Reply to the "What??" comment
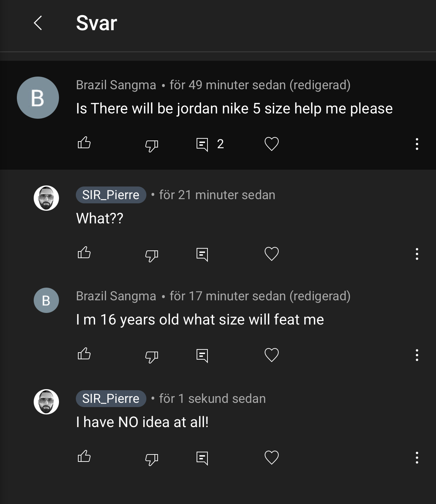This screenshot has width=436, height=504. (x=202, y=254)
